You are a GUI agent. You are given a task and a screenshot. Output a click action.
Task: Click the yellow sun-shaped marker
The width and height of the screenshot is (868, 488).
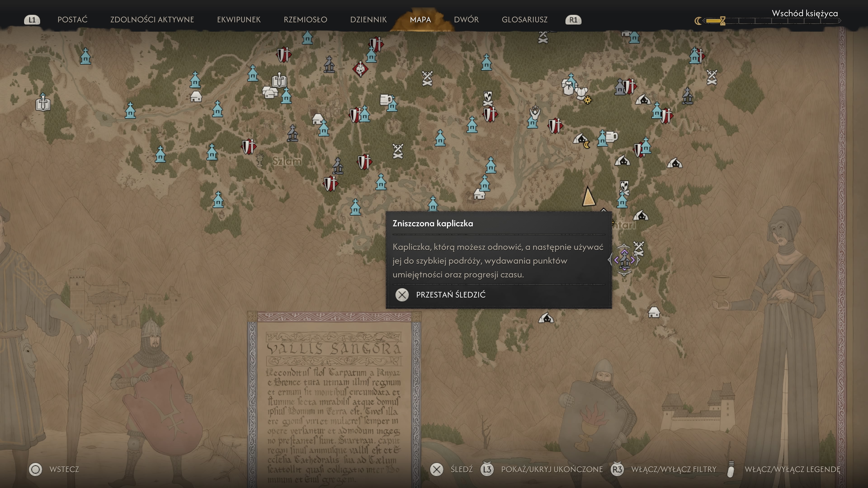coord(588,100)
